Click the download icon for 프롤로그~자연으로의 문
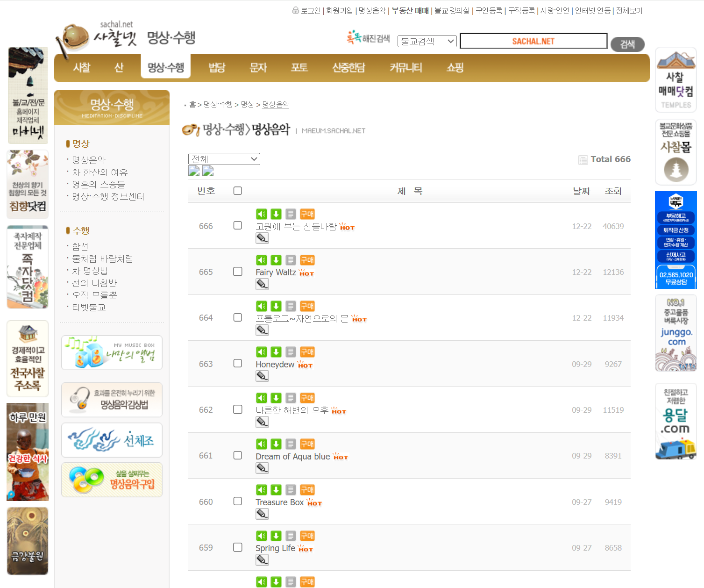This screenshot has height=588, width=704. [x=276, y=306]
